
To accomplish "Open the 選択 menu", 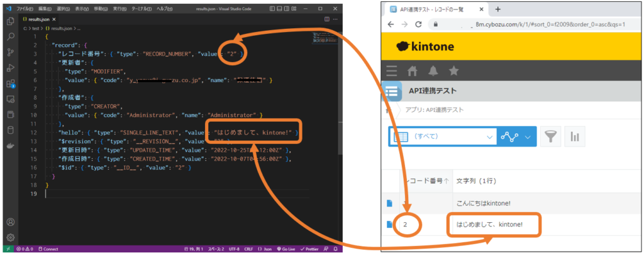I will [x=64, y=9].
